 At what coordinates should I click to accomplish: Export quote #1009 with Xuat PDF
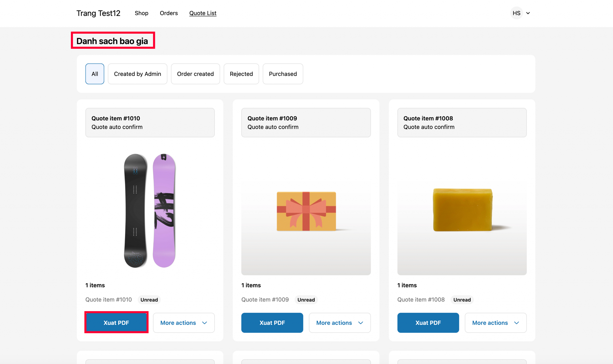coord(272,323)
